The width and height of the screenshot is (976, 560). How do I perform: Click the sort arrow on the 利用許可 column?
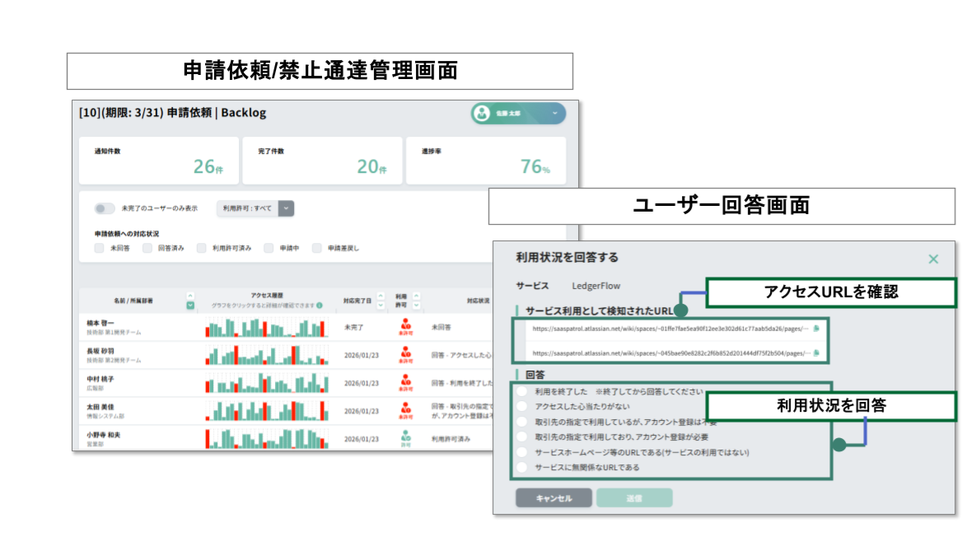pos(417,298)
